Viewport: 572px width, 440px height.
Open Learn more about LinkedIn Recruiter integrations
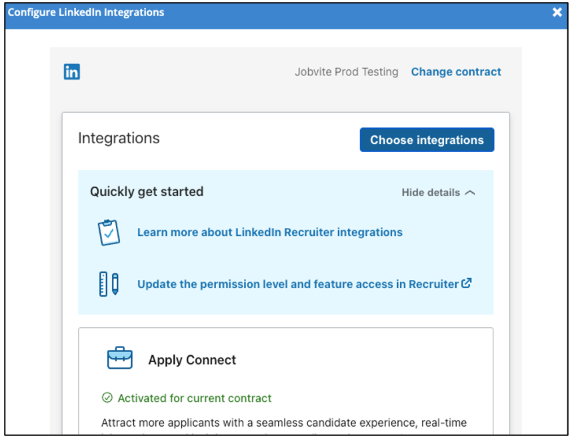(270, 232)
